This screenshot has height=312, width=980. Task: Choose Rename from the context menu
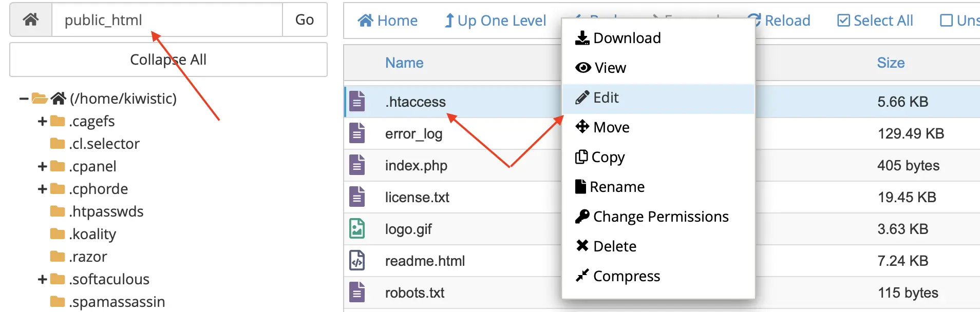coord(658,187)
